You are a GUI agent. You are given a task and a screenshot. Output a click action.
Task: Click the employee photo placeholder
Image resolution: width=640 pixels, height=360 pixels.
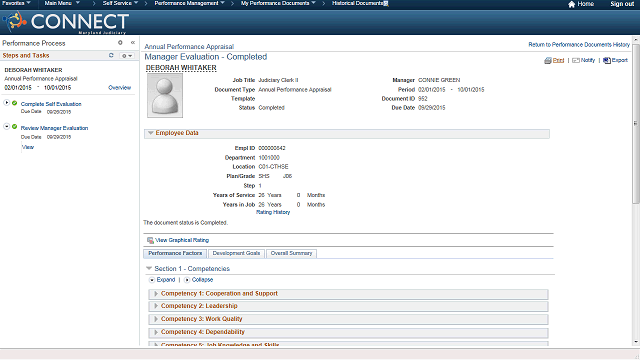click(165, 96)
